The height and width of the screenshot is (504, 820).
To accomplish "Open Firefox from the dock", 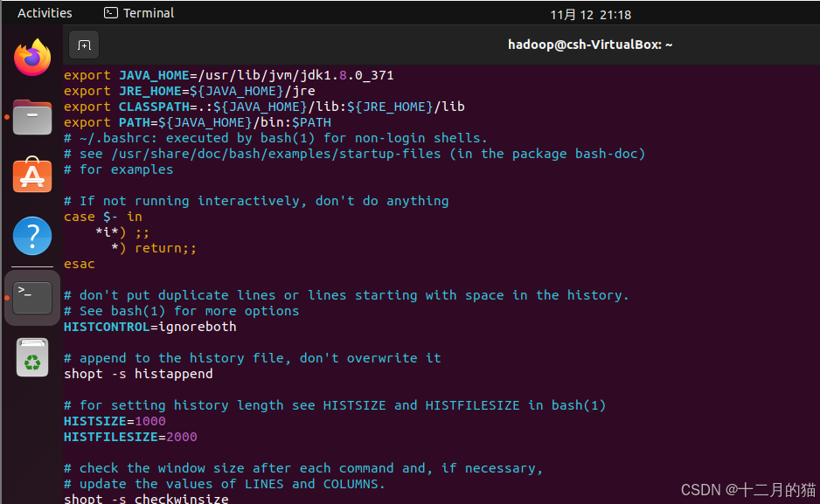I will point(32,58).
